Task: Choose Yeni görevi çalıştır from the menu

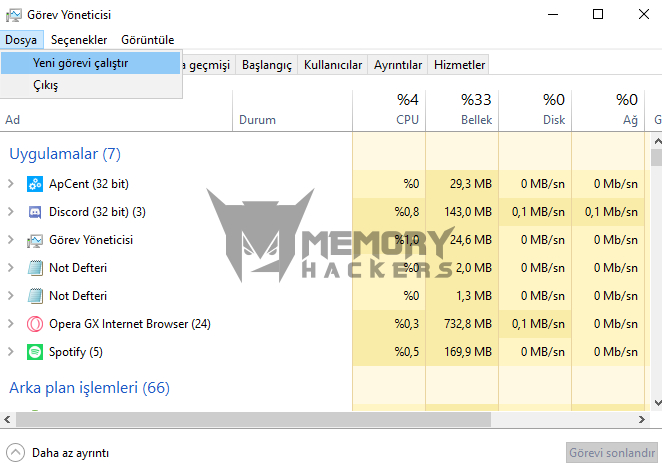Action: pos(91,63)
